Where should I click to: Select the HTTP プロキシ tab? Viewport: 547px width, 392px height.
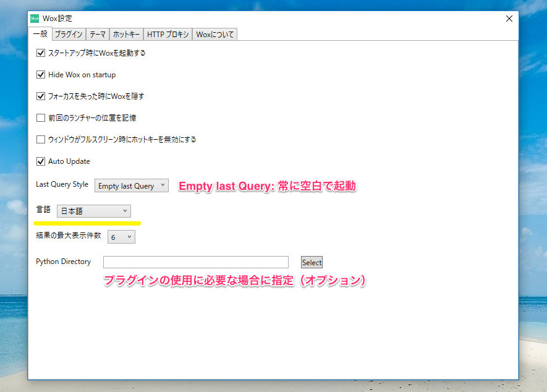(x=167, y=34)
